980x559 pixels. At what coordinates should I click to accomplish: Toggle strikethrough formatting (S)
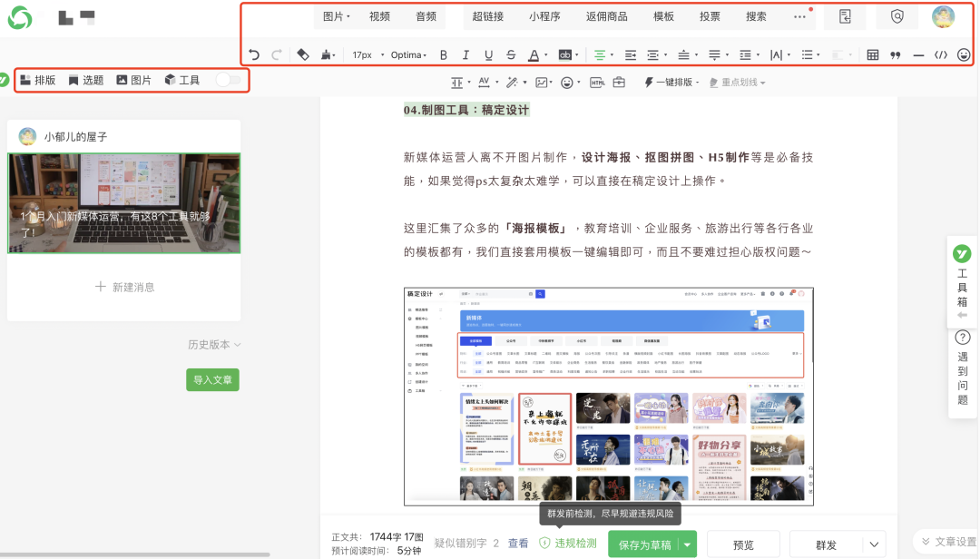point(511,55)
